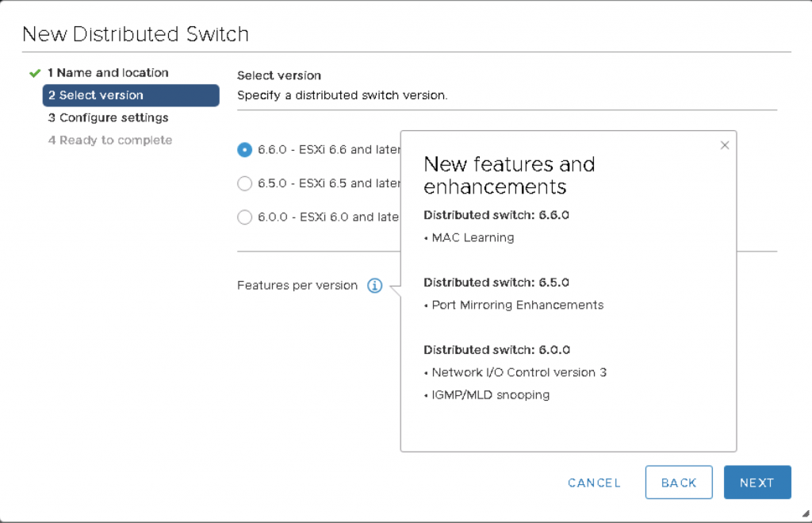Click Network I/O Control version 3 entry
Image resolution: width=812 pixels, height=523 pixels.
click(519, 372)
